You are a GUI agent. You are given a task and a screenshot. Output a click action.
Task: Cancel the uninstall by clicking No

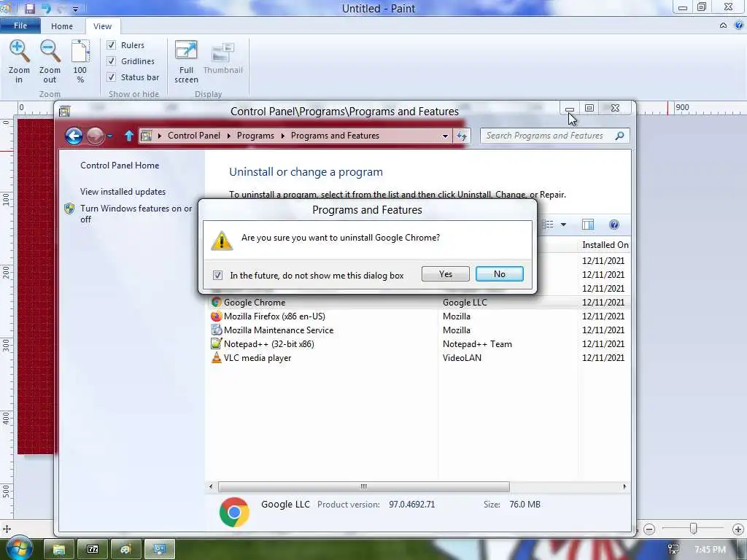(499, 274)
